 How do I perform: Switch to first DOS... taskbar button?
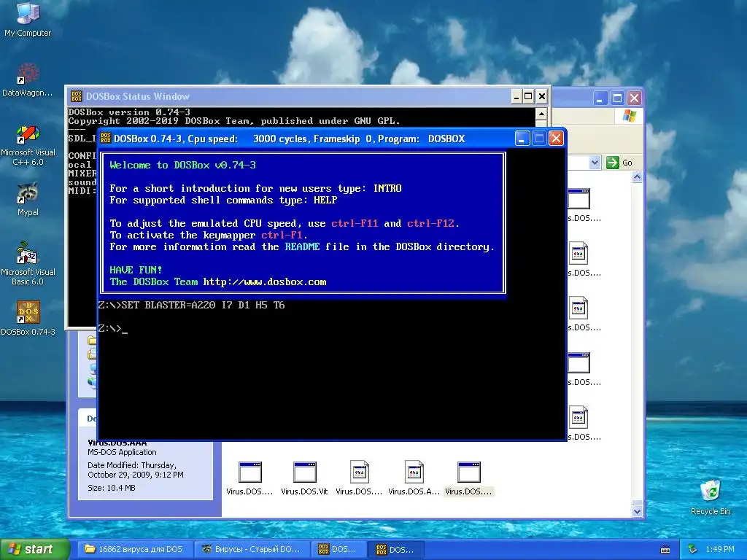tap(338, 549)
